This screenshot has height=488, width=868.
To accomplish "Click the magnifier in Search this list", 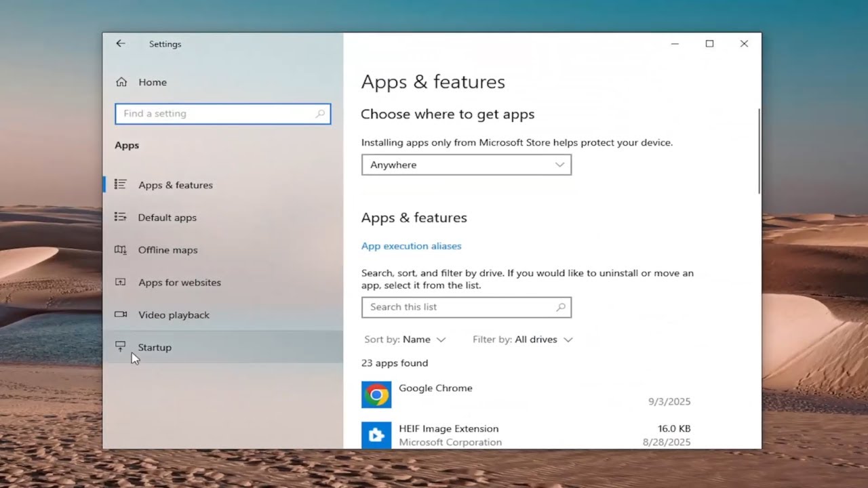I will (561, 307).
